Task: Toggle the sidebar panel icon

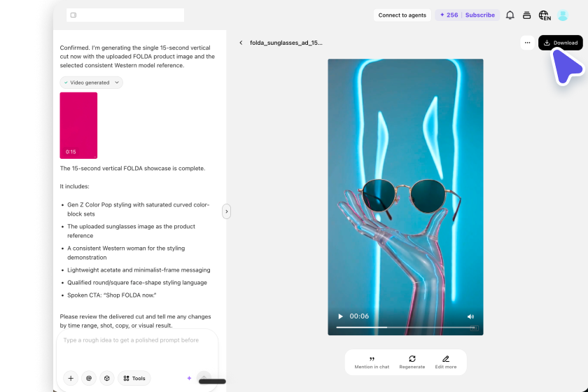Action: pos(73,15)
